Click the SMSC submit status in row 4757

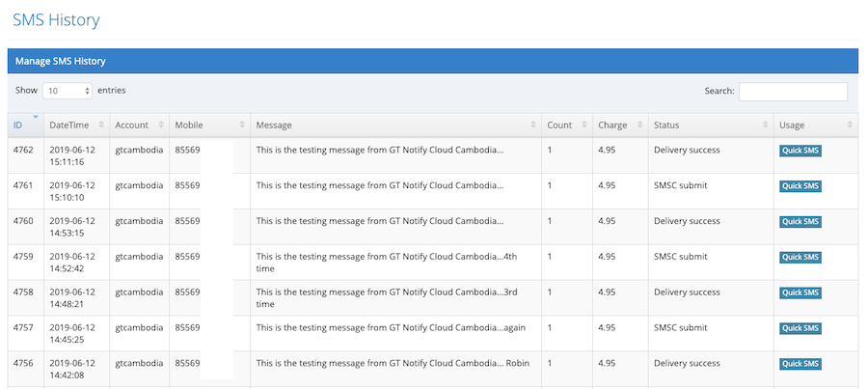pos(680,327)
